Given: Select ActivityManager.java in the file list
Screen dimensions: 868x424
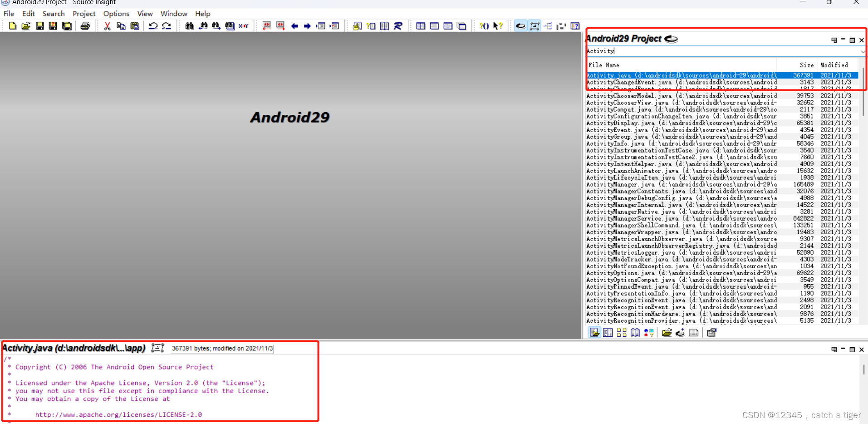Looking at the screenshot, I should pos(722,184).
